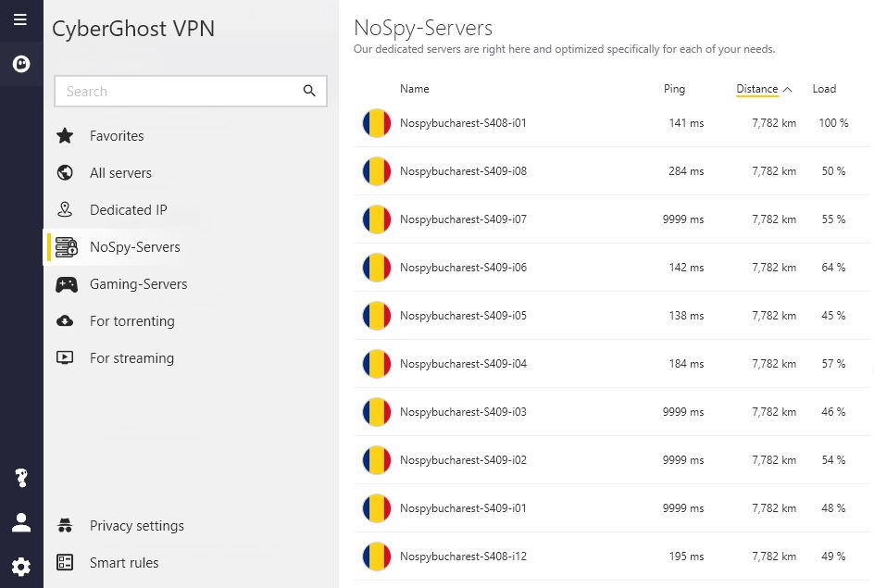Toggle the Distance sort arrow
874x588 pixels.
coord(787,89)
